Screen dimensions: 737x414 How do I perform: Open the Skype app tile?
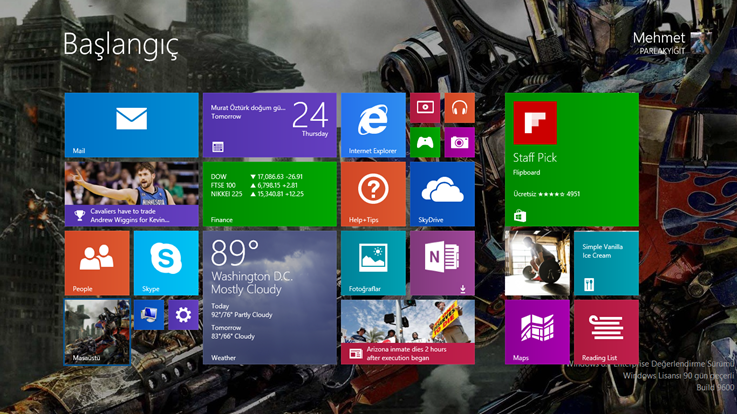166,263
